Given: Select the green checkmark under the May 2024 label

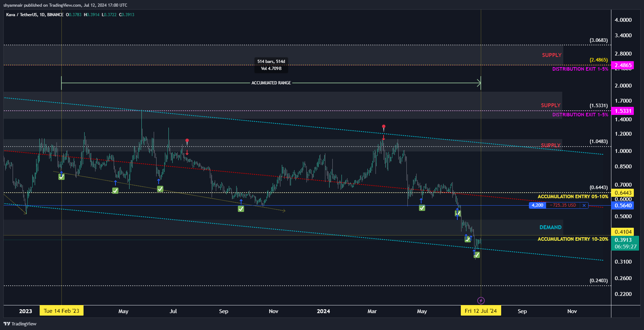Looking at the screenshot, I should pos(422,208).
